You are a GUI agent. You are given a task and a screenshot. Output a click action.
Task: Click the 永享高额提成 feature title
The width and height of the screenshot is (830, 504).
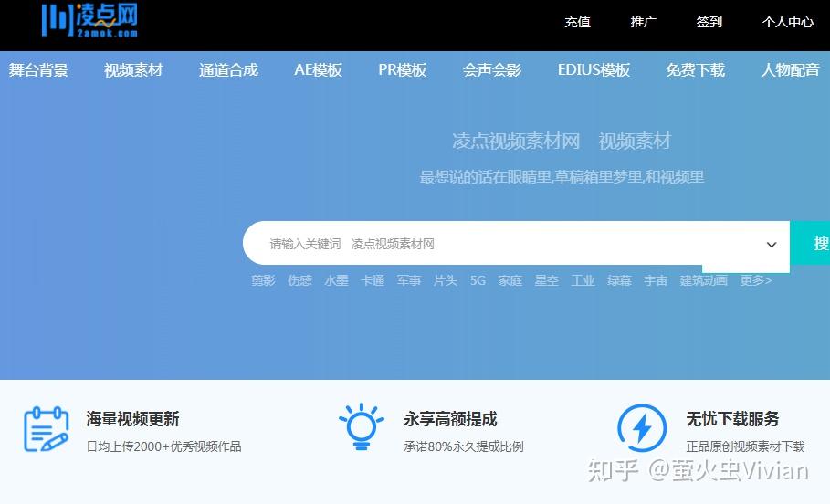pyautogui.click(x=450, y=419)
